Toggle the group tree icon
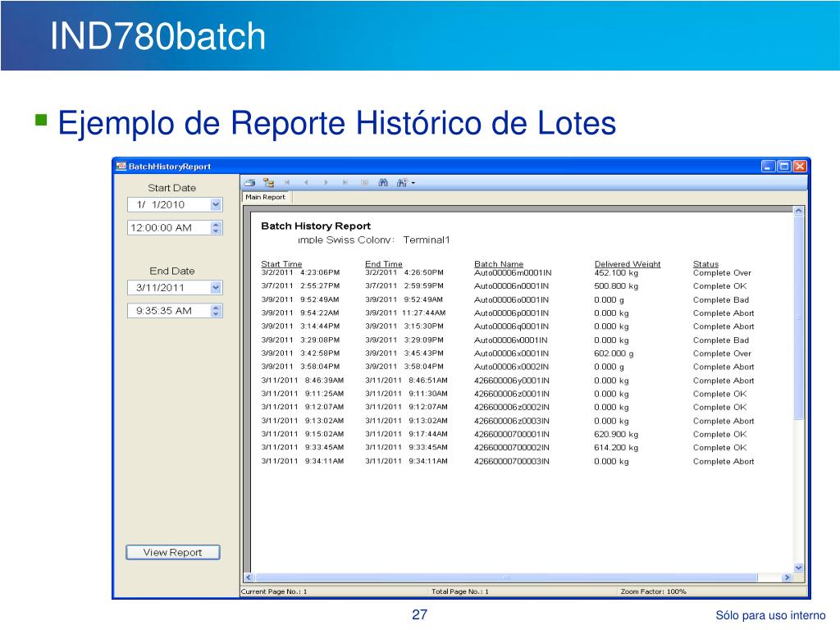Image resolution: width=840 pixels, height=630 pixels. (x=268, y=183)
